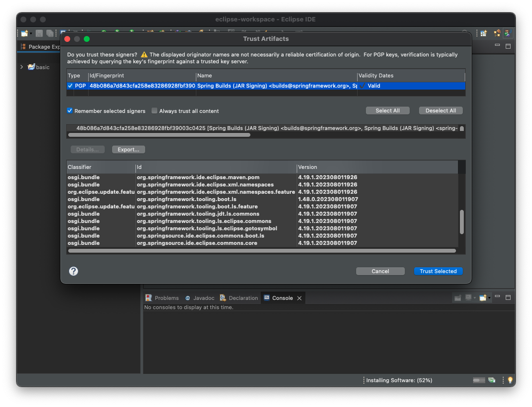This screenshot has height=407, width=532.
Task: Uncheck Remember selected signers
Action: coord(70,111)
